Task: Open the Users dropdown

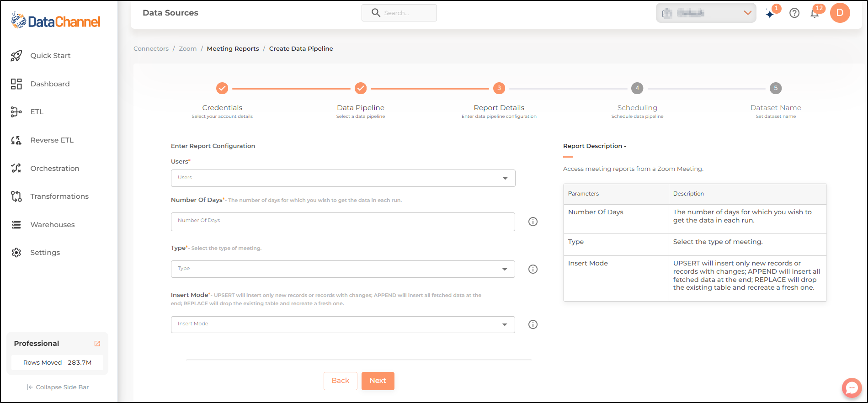Action: [x=343, y=178]
